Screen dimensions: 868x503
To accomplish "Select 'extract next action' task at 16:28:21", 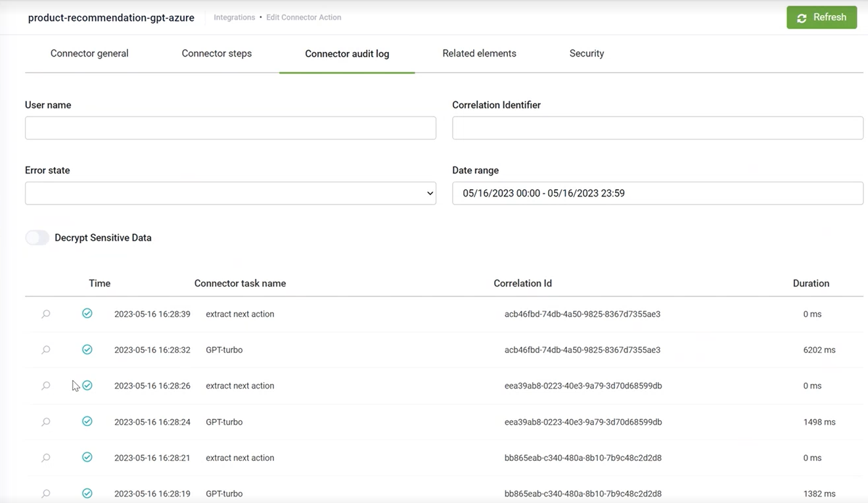I will 240,458.
